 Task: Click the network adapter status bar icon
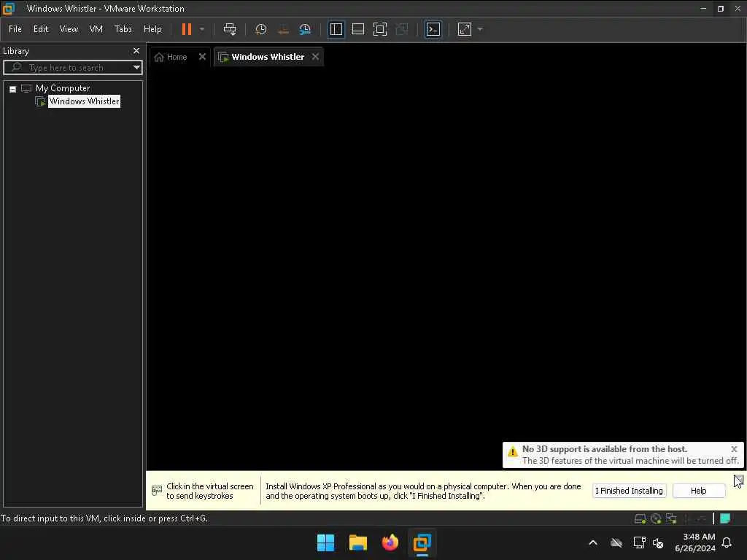671,518
